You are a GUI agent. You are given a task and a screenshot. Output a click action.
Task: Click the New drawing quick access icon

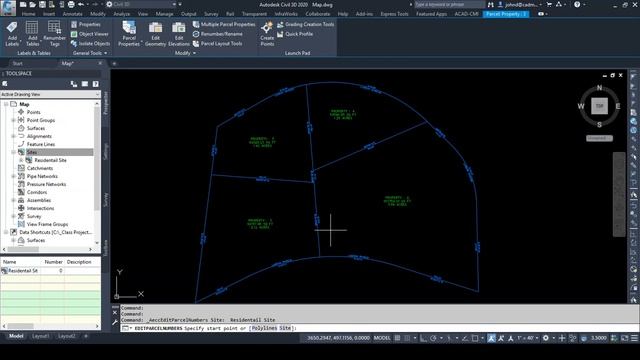23,4
